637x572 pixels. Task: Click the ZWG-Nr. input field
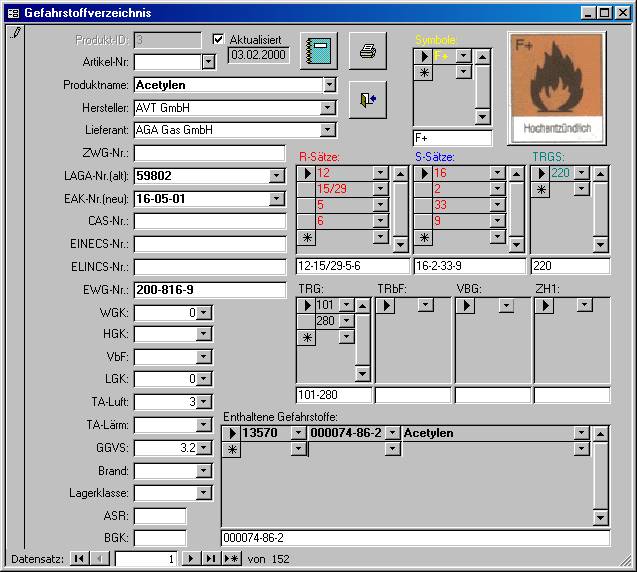pyautogui.click(x=210, y=153)
